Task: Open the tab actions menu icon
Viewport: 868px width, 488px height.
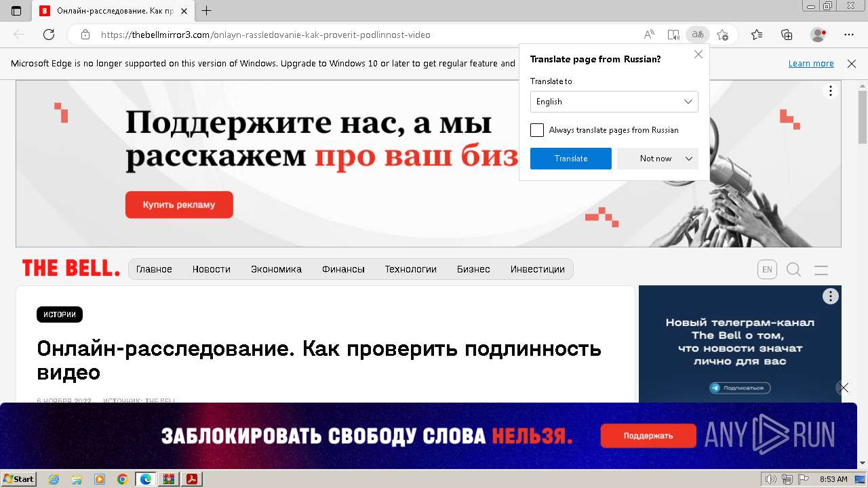Action: point(16,11)
